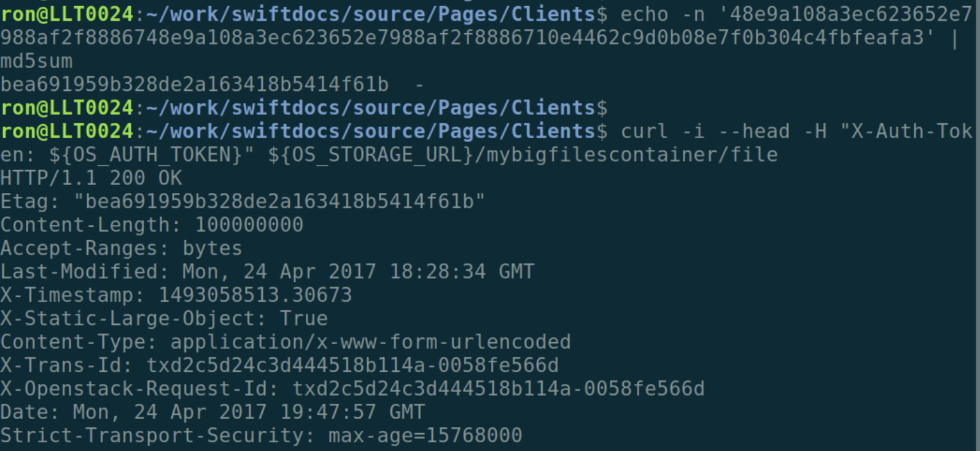Click the ${OS_AUTH_TOKEN} variable text
Viewport: 980px width, 451px height.
click(146, 155)
